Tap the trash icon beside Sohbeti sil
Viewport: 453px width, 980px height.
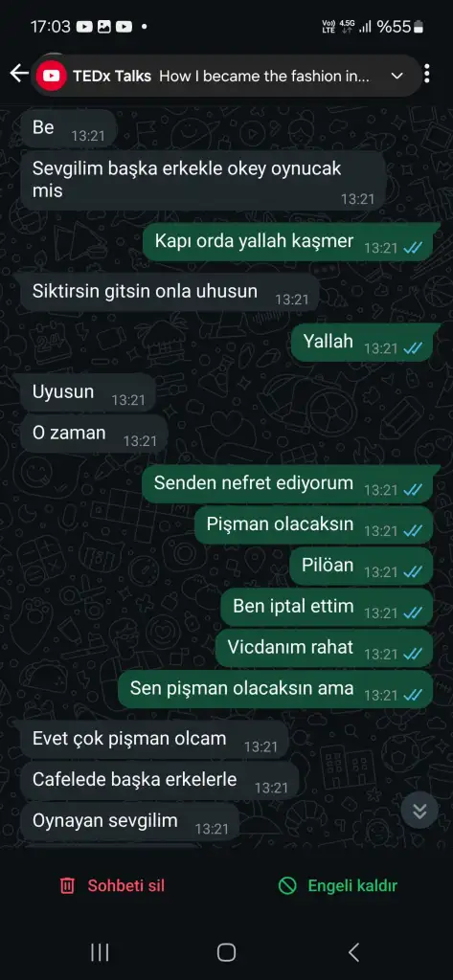(x=67, y=885)
